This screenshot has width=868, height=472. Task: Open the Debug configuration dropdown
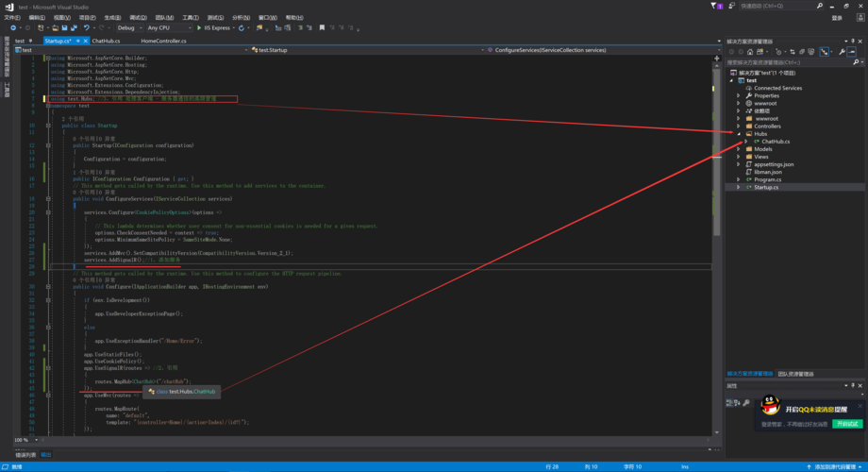coord(130,27)
